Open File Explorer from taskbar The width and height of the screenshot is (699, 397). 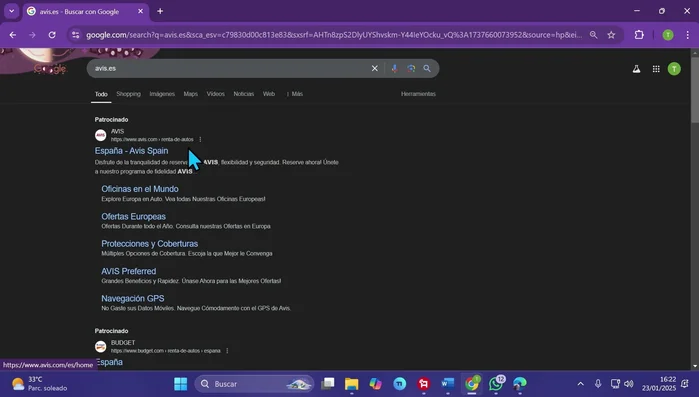(x=351, y=384)
